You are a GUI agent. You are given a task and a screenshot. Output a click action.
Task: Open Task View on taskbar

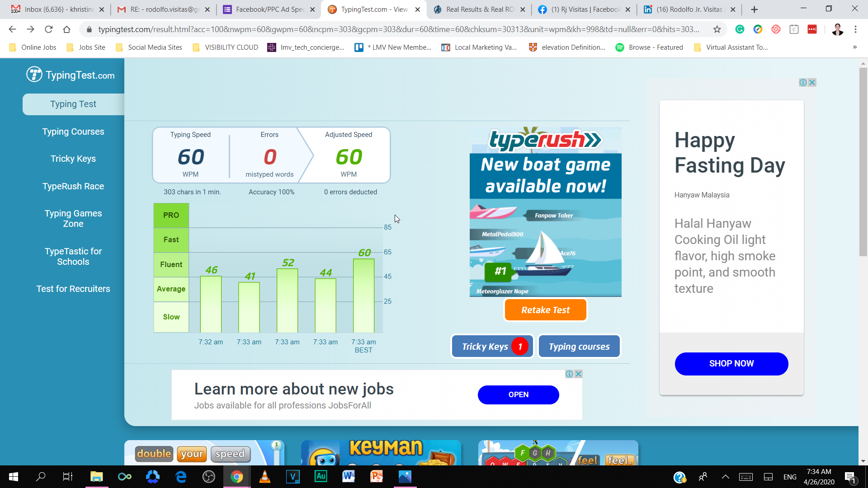tap(68, 477)
